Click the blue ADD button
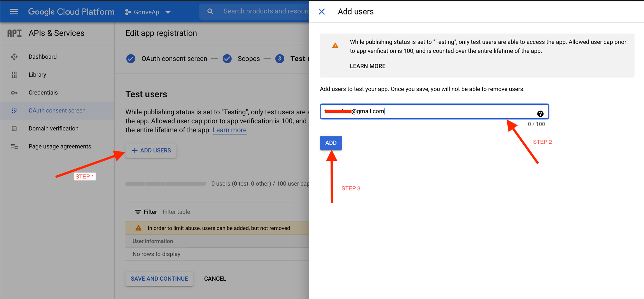The image size is (644, 299). point(331,143)
